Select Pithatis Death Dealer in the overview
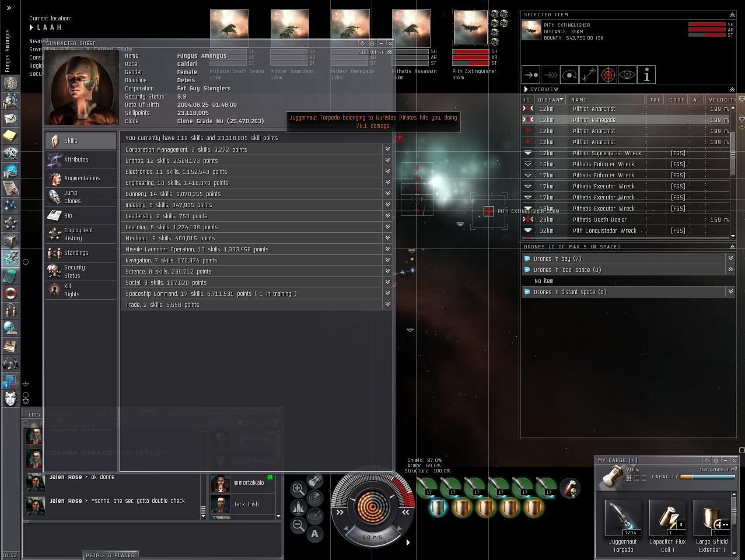The height and width of the screenshot is (560, 745). tap(625, 219)
